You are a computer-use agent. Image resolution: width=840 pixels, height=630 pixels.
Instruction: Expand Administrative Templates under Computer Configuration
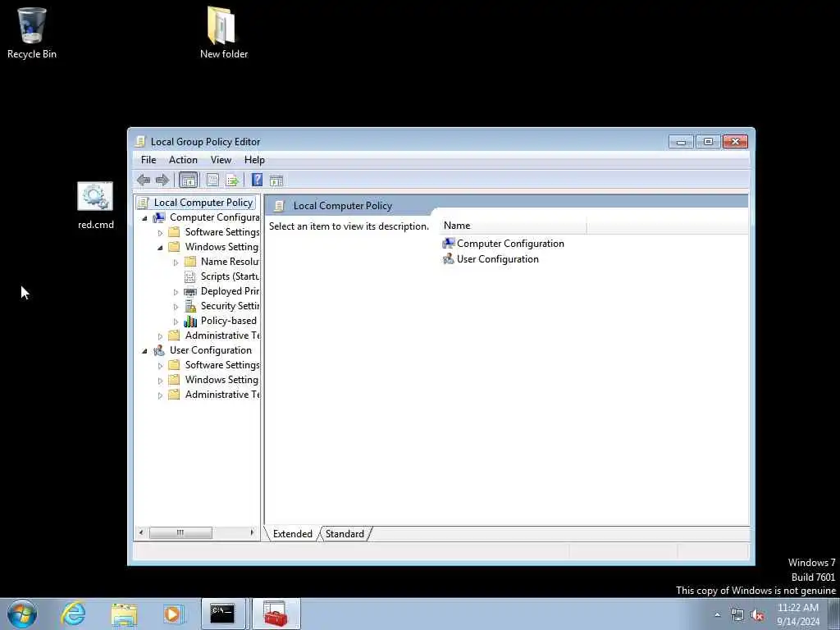click(160, 336)
